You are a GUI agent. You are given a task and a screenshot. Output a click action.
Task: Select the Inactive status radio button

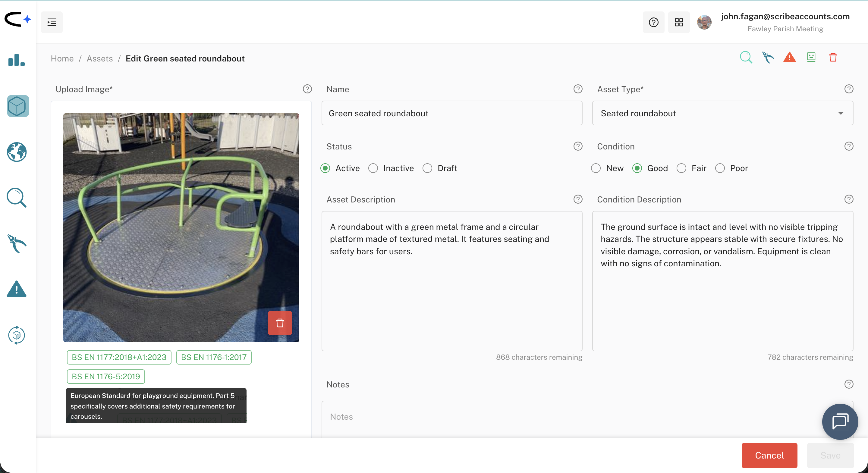(x=373, y=168)
